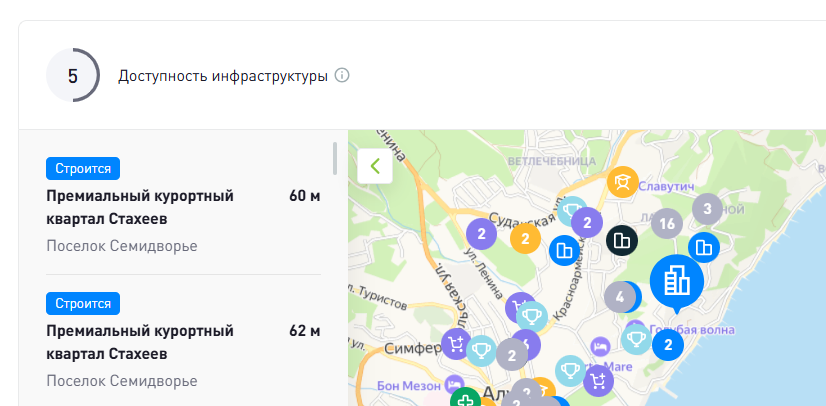Open the gray cluster marker labeled 3
The height and width of the screenshot is (406, 826).
point(707,209)
